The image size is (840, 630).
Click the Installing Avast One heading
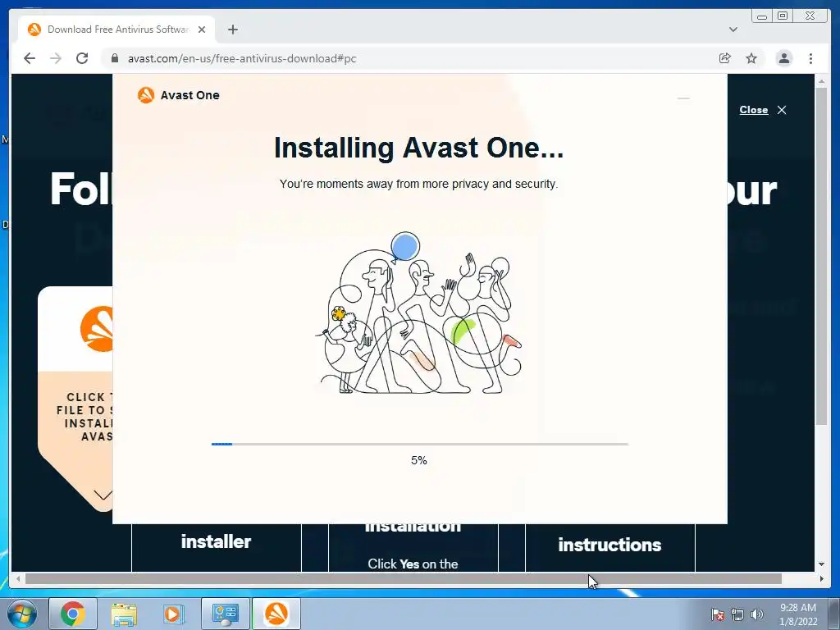[419, 148]
